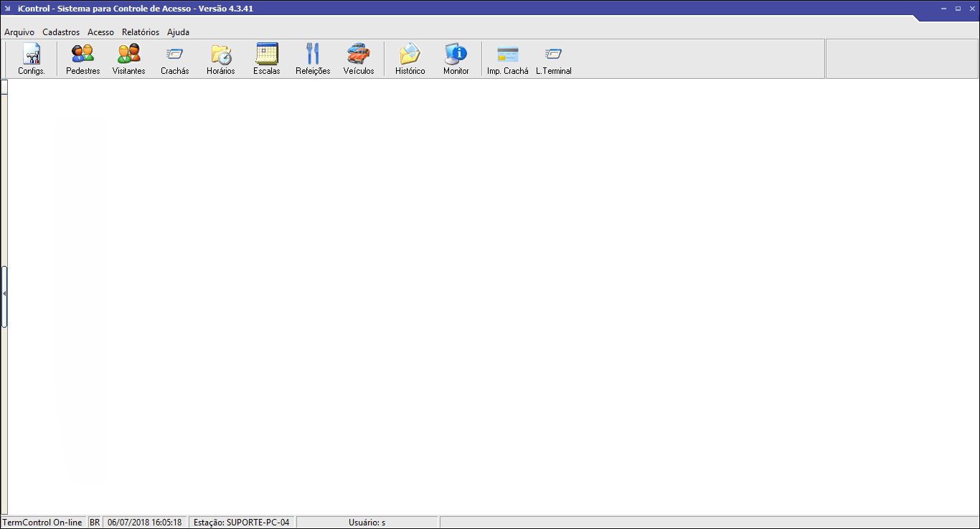Open the Acesso menu
980x529 pixels.
point(100,32)
